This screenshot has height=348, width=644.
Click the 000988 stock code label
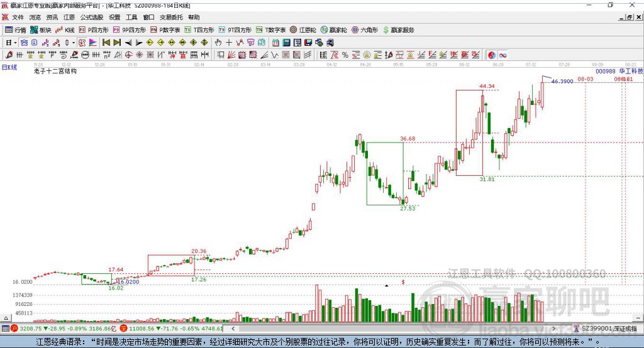point(606,72)
